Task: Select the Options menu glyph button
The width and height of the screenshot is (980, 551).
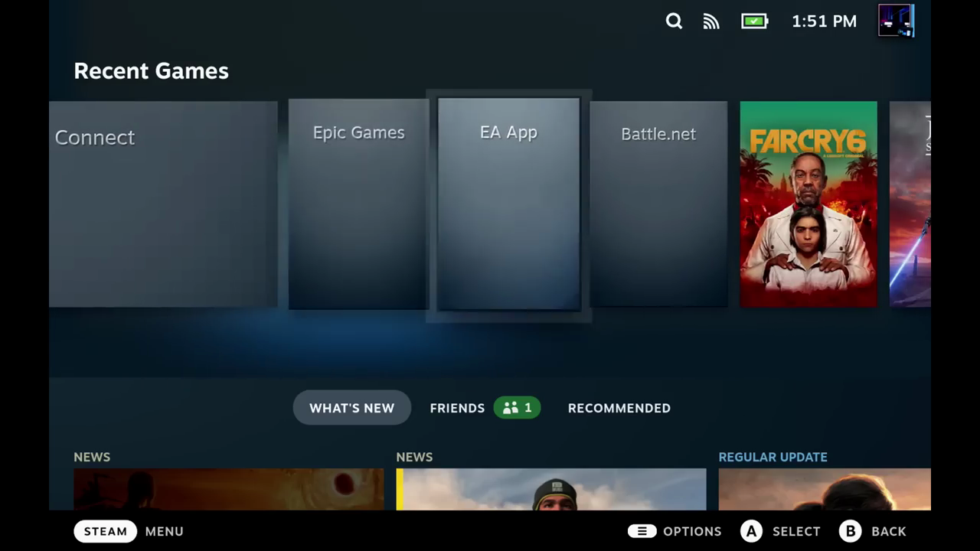Action: [642, 531]
